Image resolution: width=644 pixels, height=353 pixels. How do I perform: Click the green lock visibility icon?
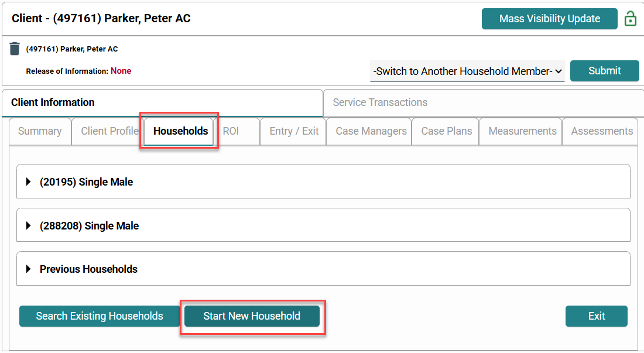(631, 19)
